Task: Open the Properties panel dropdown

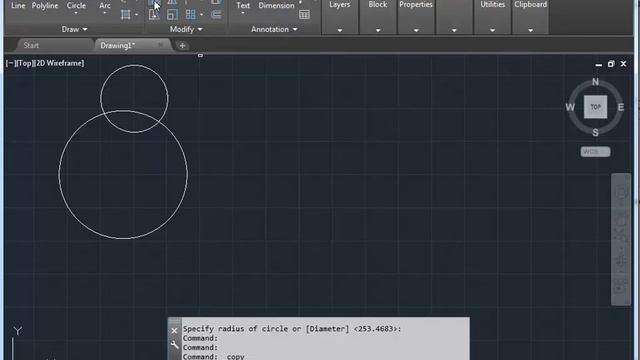Action: pos(416,30)
